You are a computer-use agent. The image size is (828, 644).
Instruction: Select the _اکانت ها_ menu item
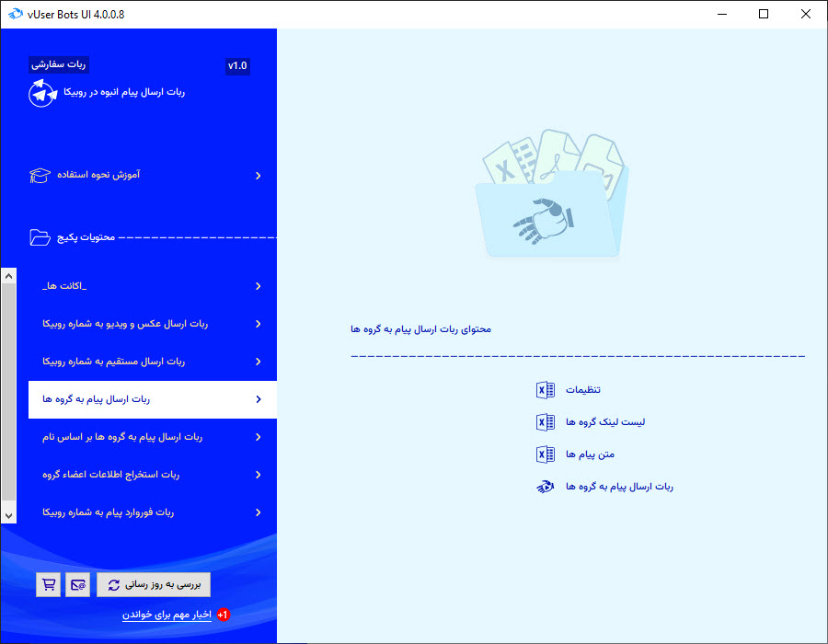pyautogui.click(x=153, y=286)
